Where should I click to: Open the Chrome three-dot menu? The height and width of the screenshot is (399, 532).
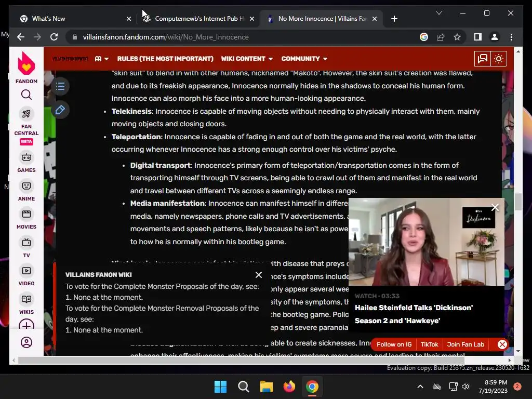[x=511, y=37]
